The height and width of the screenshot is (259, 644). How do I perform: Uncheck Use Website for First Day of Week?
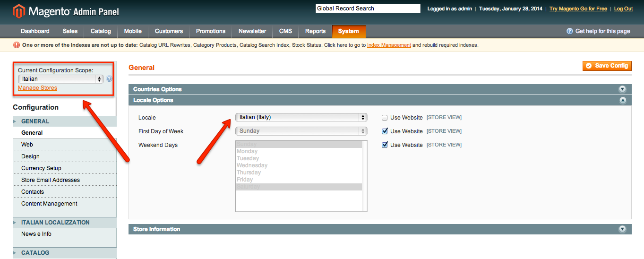click(x=385, y=131)
